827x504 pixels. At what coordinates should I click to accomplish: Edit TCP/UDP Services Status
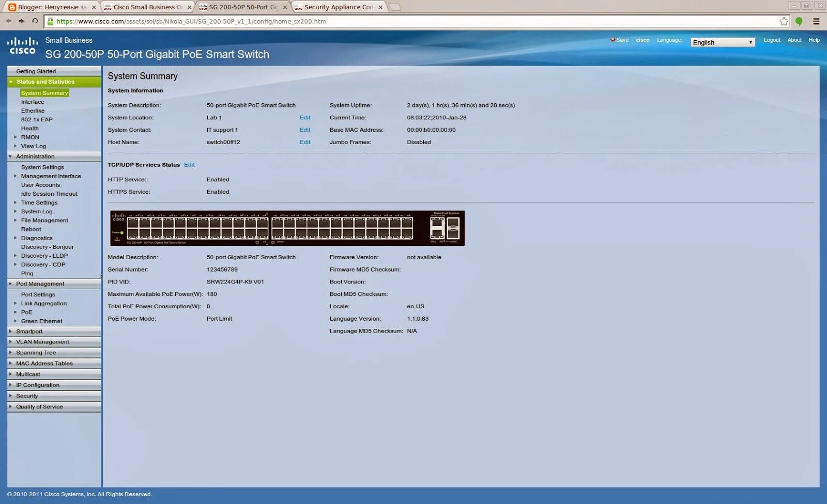pyautogui.click(x=189, y=165)
